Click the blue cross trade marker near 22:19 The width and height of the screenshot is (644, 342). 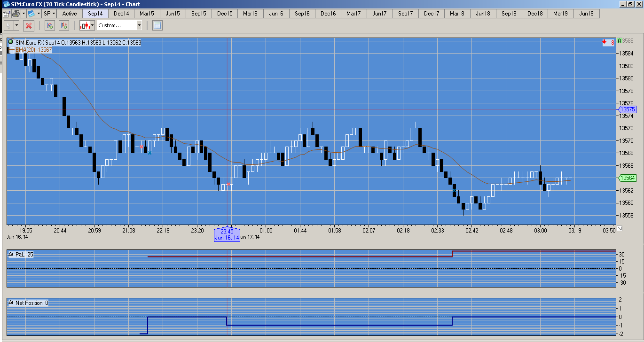pyautogui.click(x=149, y=153)
